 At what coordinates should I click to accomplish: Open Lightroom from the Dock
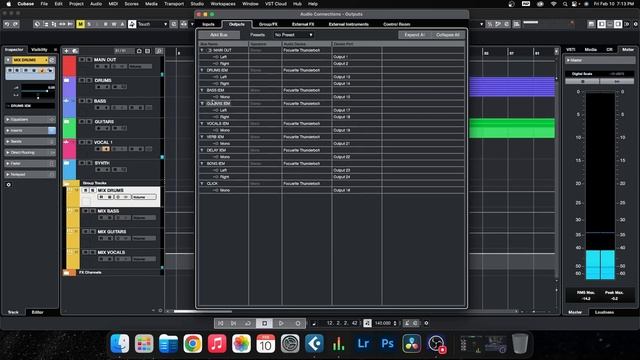point(363,344)
